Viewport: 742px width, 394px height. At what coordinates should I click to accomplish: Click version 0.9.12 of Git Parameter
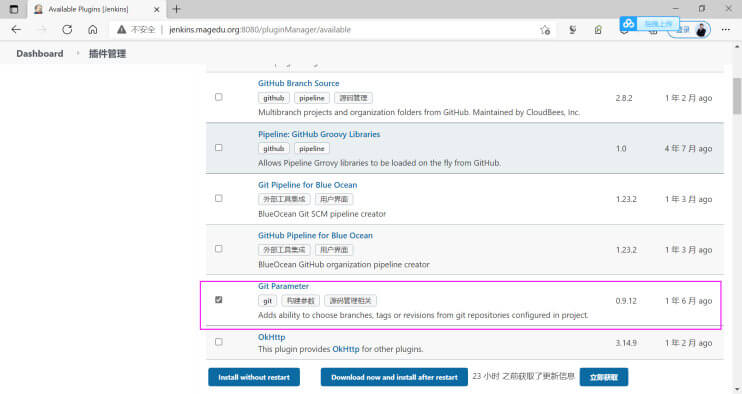[x=626, y=301]
